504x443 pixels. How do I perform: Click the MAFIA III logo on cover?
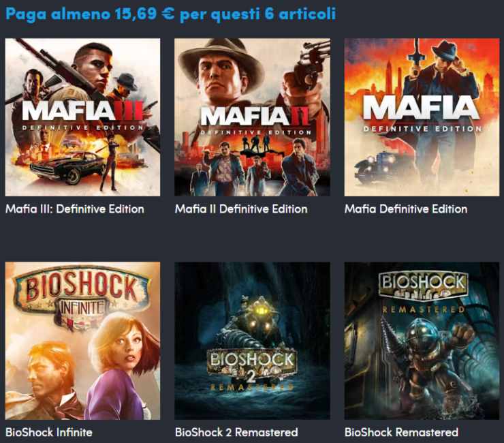click(83, 111)
